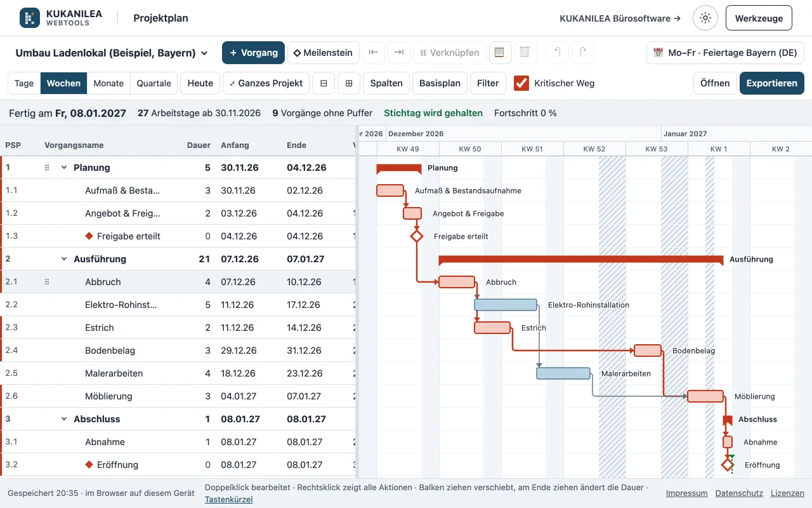Click the indent arrow icon
The image size is (812, 508).
click(x=399, y=53)
